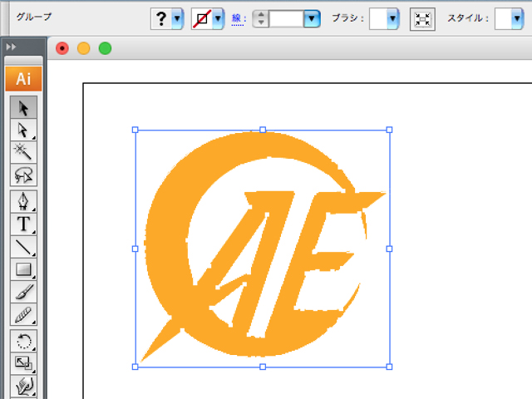Click the top-center bounding box handle
The width and height of the screenshot is (532, 399).
263,130
